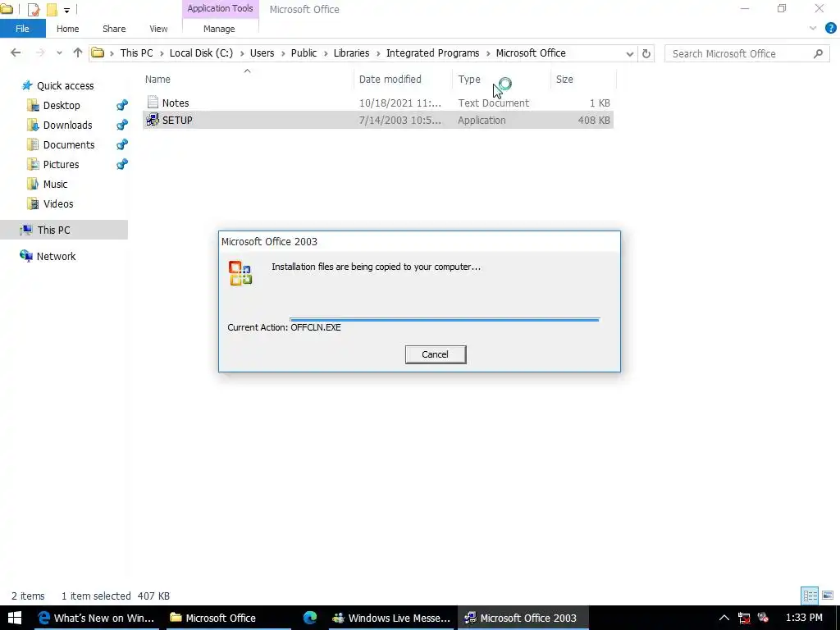Open Pictures in the navigation pane
The height and width of the screenshot is (630, 840).
click(61, 164)
